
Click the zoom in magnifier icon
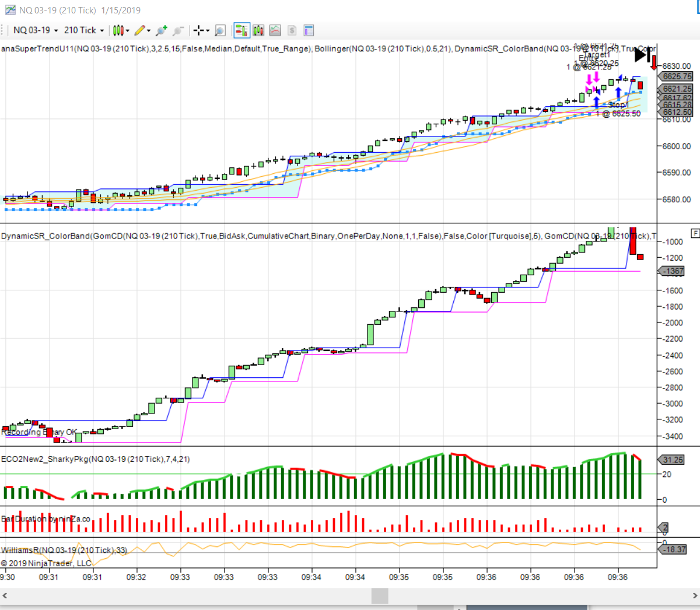(x=162, y=30)
